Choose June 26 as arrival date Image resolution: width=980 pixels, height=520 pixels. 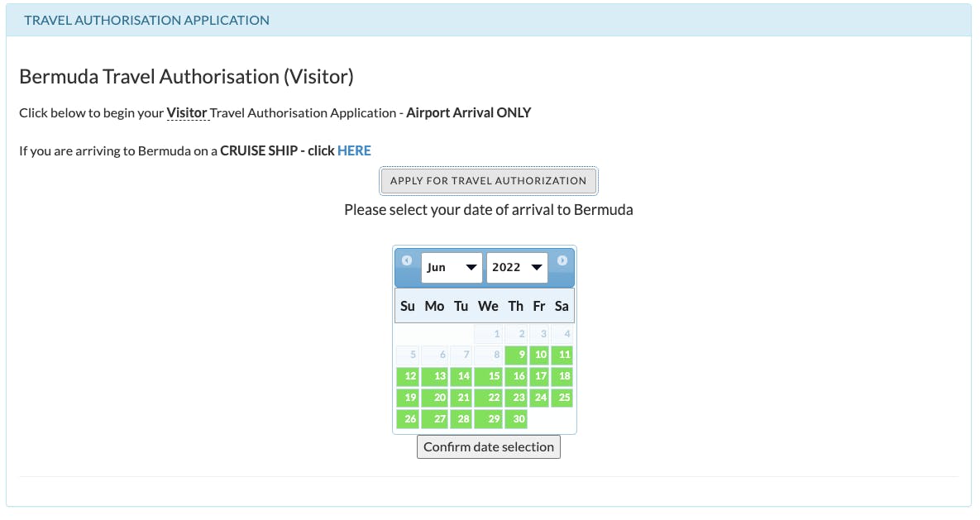pyautogui.click(x=408, y=420)
